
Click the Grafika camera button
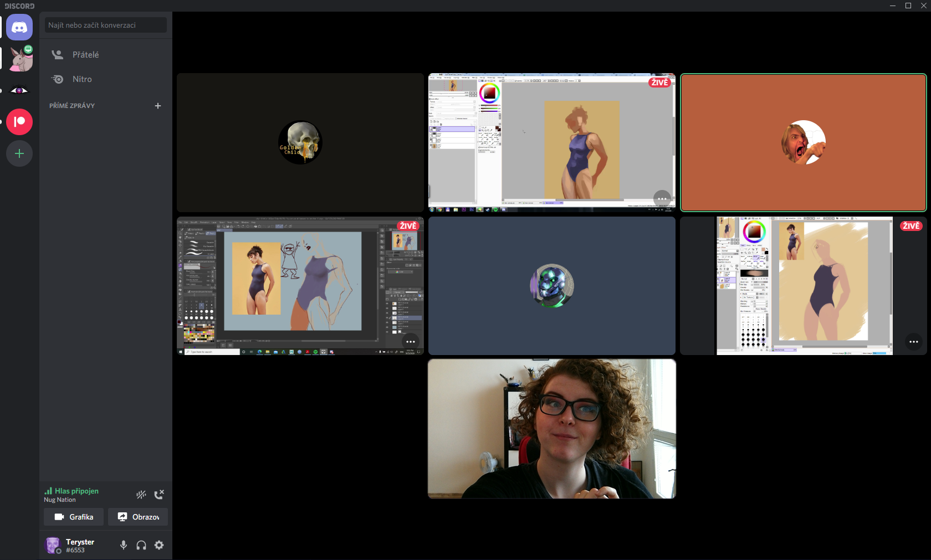coord(74,517)
